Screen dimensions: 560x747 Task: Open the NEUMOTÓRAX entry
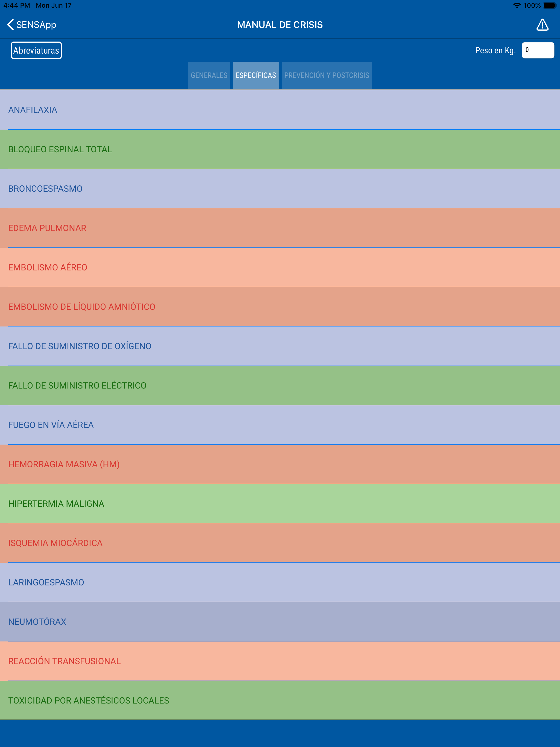[280, 622]
